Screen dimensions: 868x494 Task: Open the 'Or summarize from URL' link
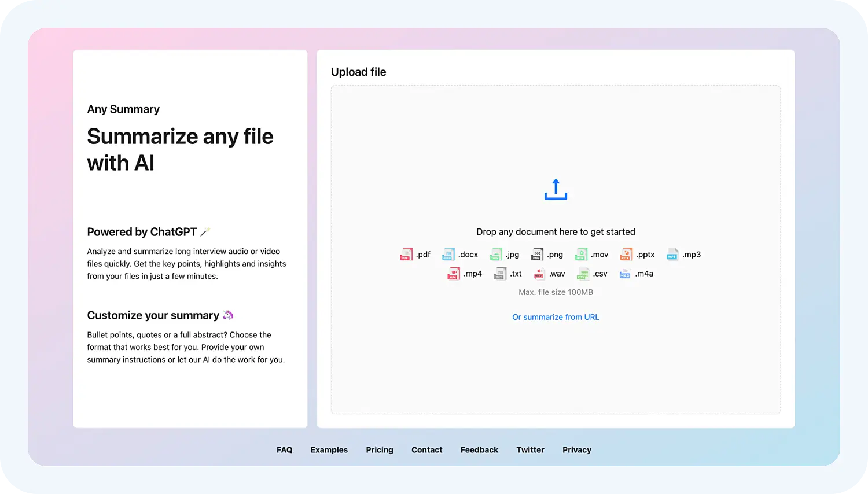[x=556, y=317]
